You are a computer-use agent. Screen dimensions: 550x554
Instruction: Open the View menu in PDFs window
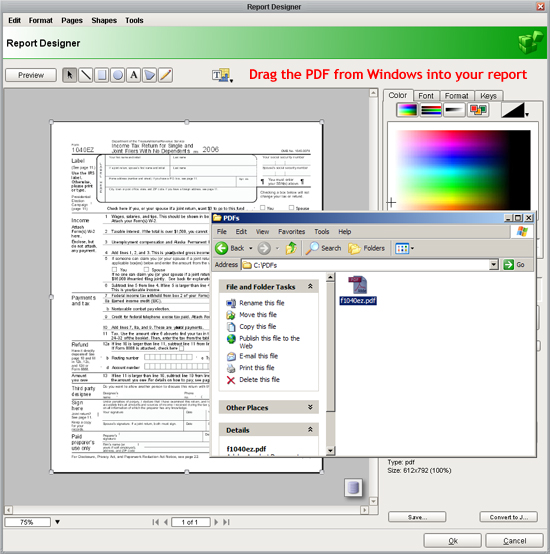[x=262, y=231]
